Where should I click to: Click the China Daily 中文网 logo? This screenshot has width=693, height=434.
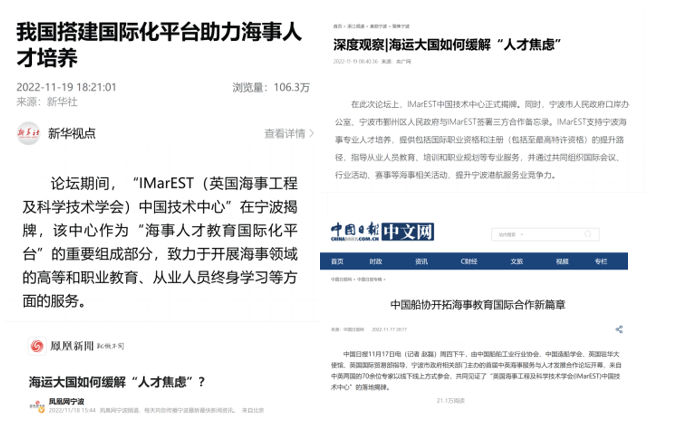pyautogui.click(x=384, y=232)
